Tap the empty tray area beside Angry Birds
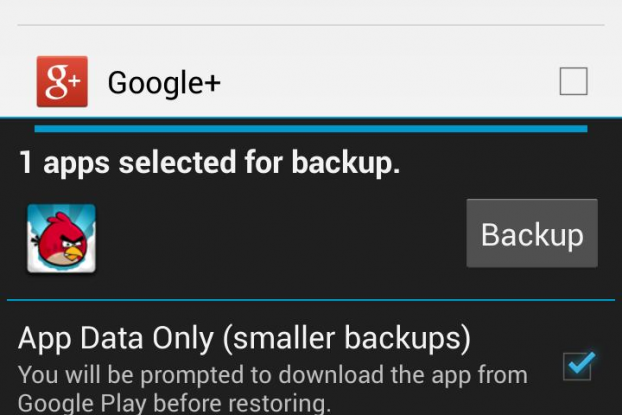The image size is (622, 415). (x=280, y=238)
